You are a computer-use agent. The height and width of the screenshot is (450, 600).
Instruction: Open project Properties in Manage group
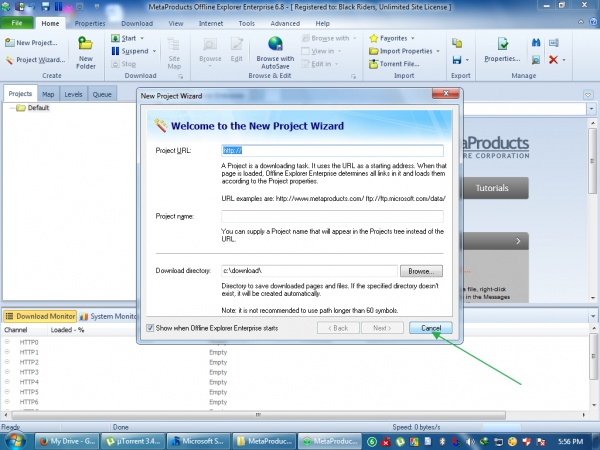(x=502, y=50)
